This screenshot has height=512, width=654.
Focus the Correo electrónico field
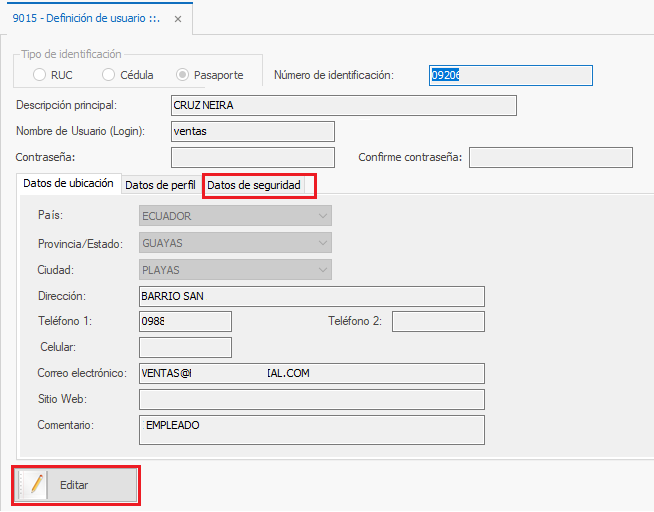point(311,373)
